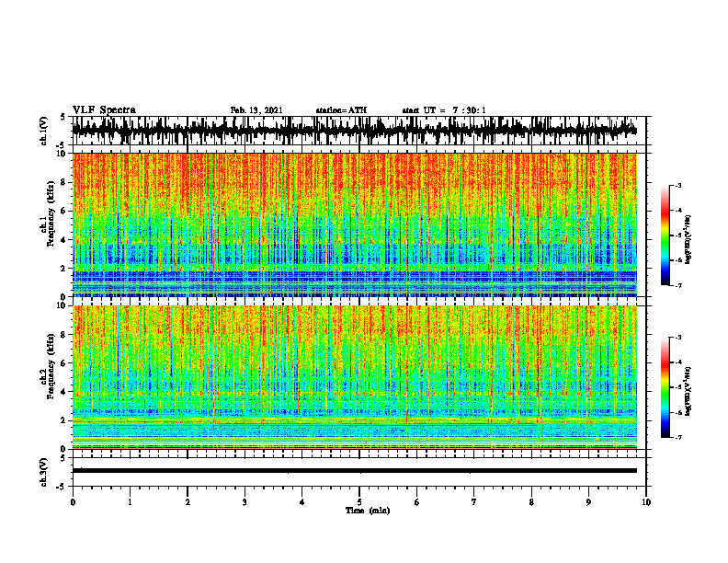The height and width of the screenshot is (563, 728).
Task: Click the time axis tick label "8"
Action: (x=531, y=502)
